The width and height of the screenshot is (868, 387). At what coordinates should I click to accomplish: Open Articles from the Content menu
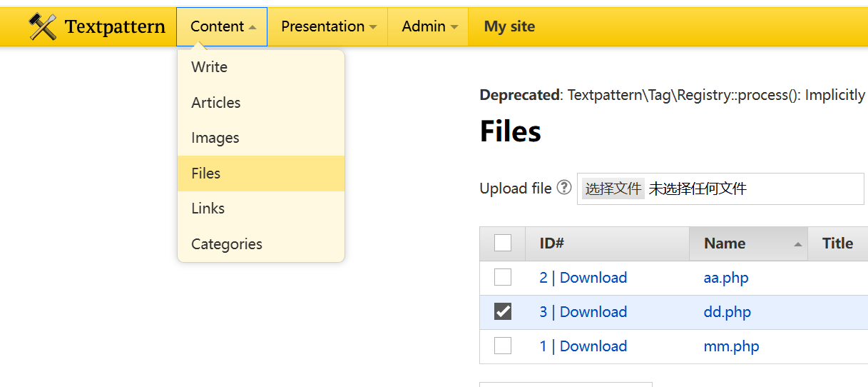point(261,102)
